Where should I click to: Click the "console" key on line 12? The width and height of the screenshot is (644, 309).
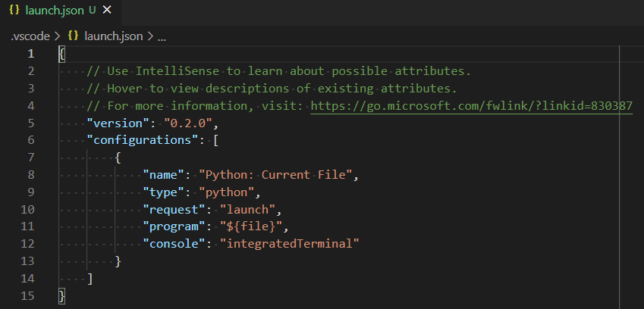(x=173, y=245)
